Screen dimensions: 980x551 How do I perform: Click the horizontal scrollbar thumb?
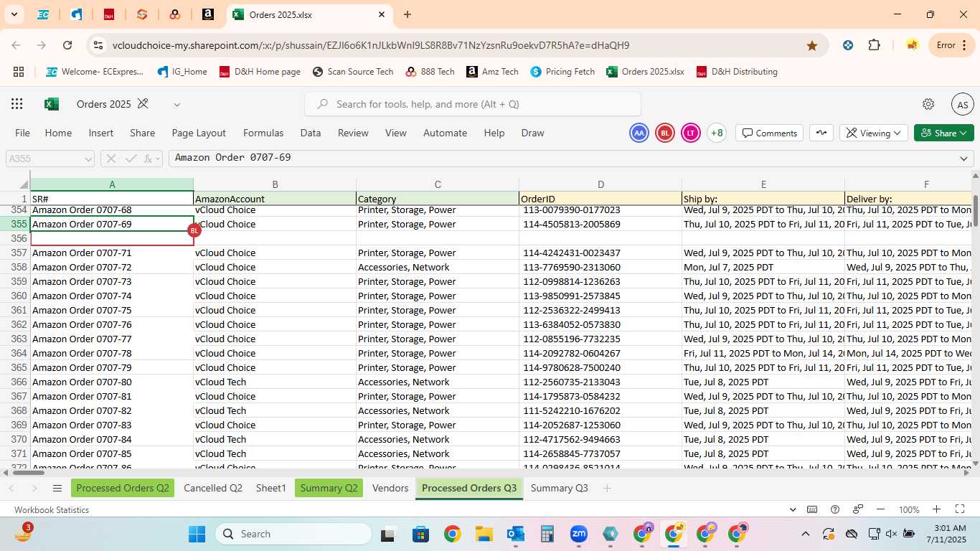click(x=29, y=472)
